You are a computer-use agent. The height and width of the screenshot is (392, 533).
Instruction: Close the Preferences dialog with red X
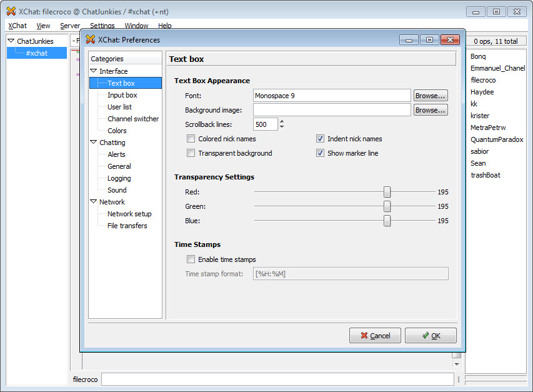click(x=450, y=40)
